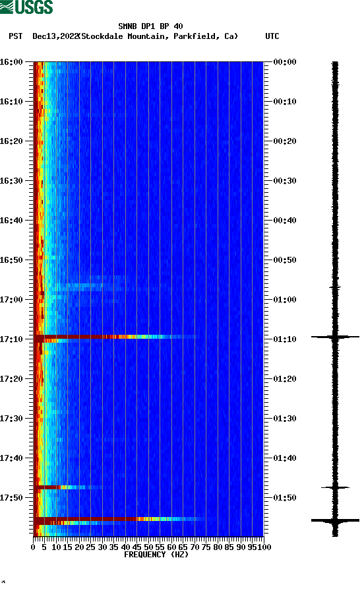Click the '16:30' PST time label
This screenshot has width=364, height=589.
[x=11, y=181]
